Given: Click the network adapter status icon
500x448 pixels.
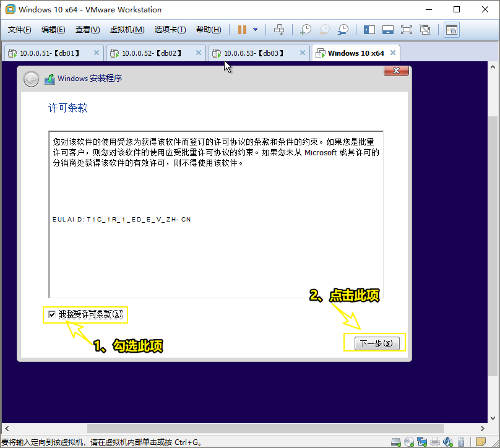Looking at the screenshot, I should (x=422, y=442).
